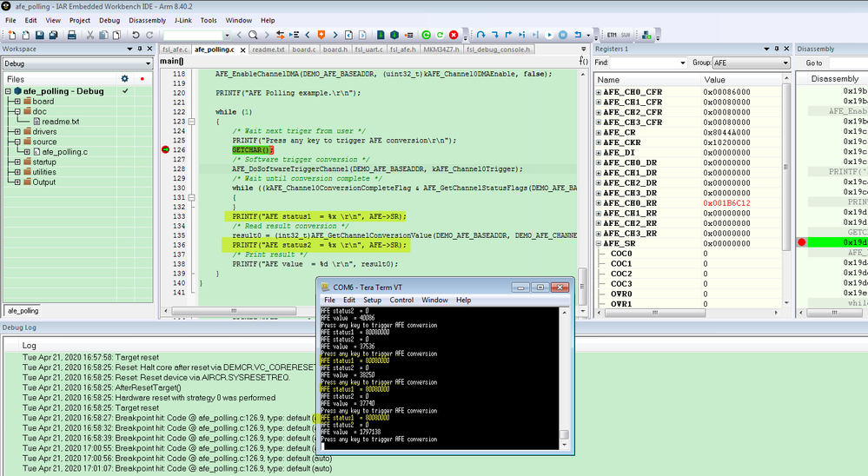Viewport: 868px width, 476px height.
Task: Click the Files column header
Action: point(60,79)
